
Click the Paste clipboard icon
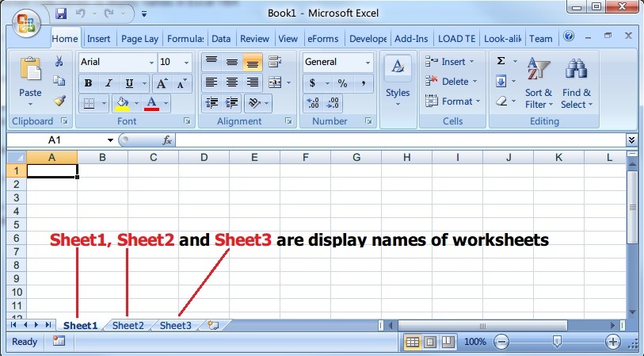point(30,69)
